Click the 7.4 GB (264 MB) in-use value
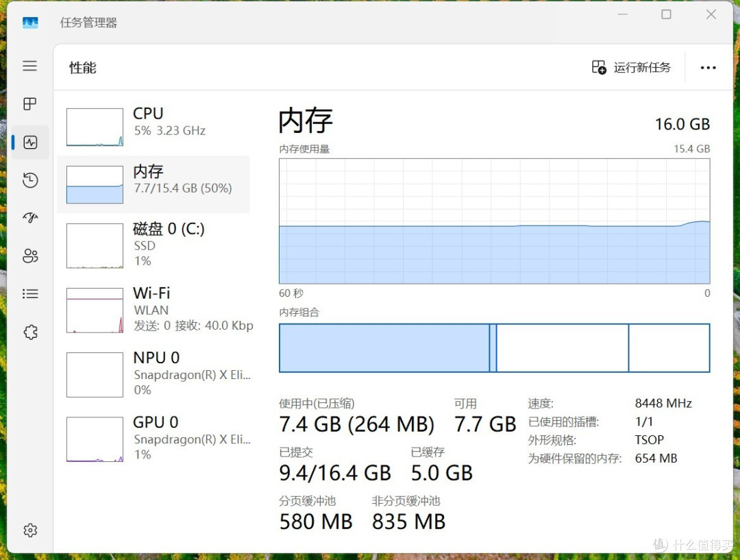The image size is (740, 560). [x=357, y=424]
